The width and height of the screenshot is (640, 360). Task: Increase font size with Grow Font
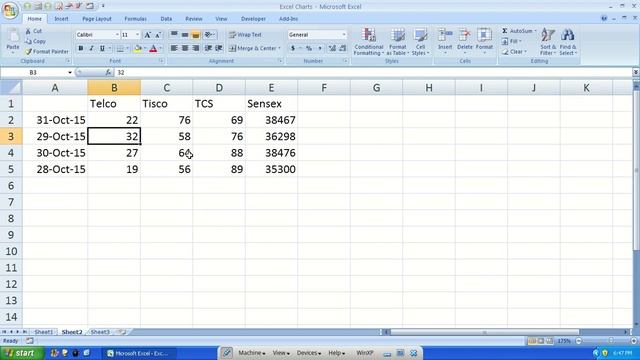[147, 35]
